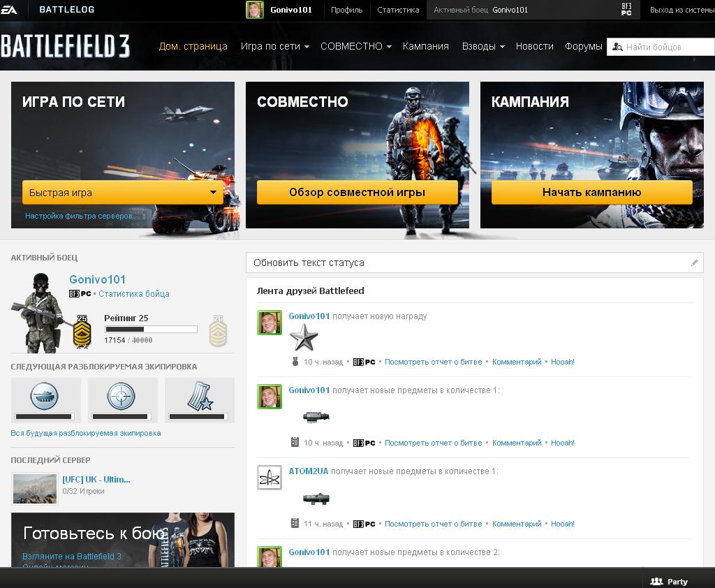This screenshot has width=715, height=588.
Task: Click the Найти бойцов search field
Action: click(x=660, y=47)
